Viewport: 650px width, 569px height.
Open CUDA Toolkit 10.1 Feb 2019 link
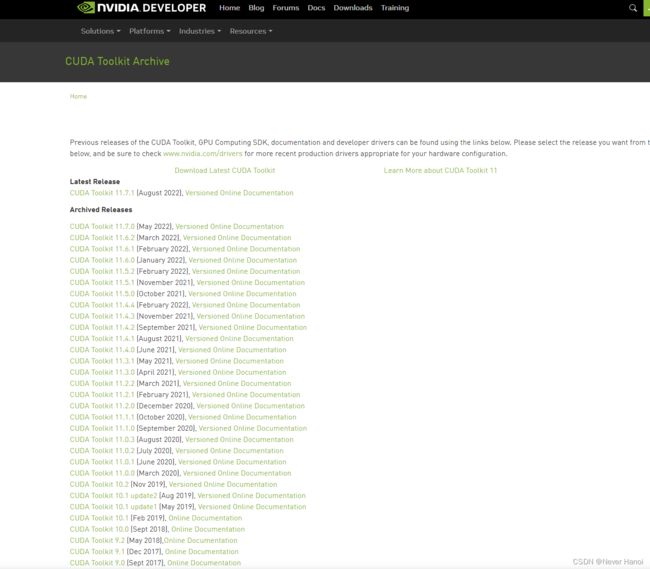[x=99, y=517]
